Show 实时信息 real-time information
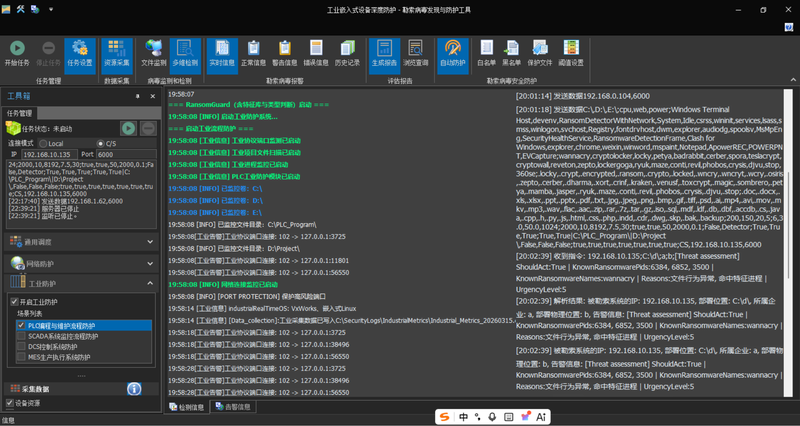The height and width of the screenshot is (426, 800). coord(222,54)
